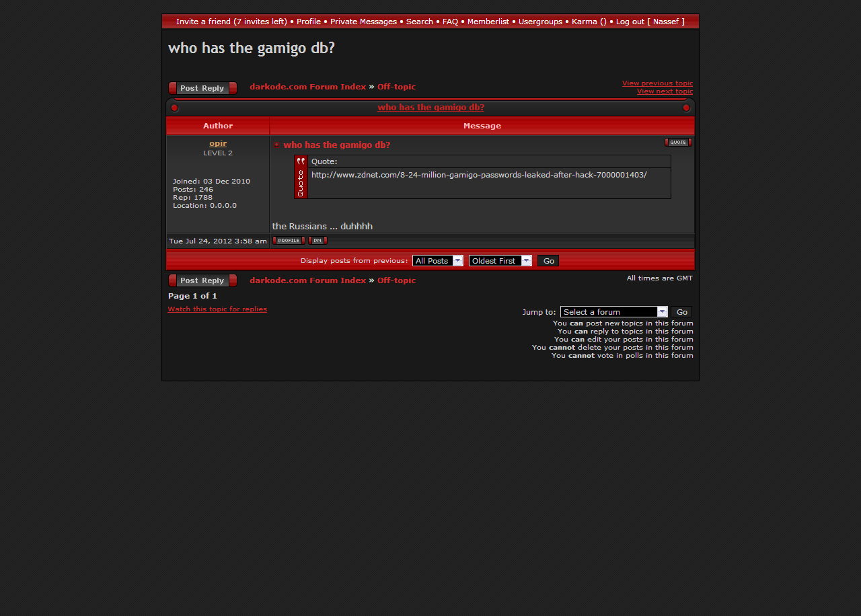
Task: Open the FAQ page from menu
Action: [x=450, y=22]
